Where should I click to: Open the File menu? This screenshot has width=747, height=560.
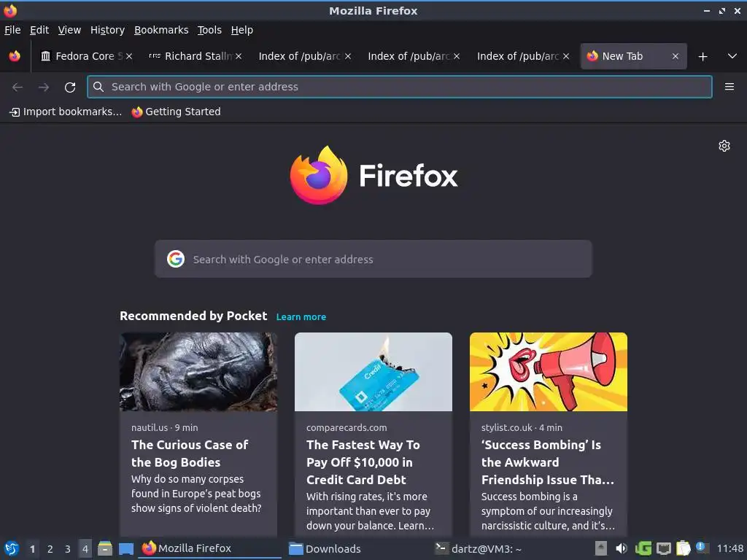[x=12, y=30]
